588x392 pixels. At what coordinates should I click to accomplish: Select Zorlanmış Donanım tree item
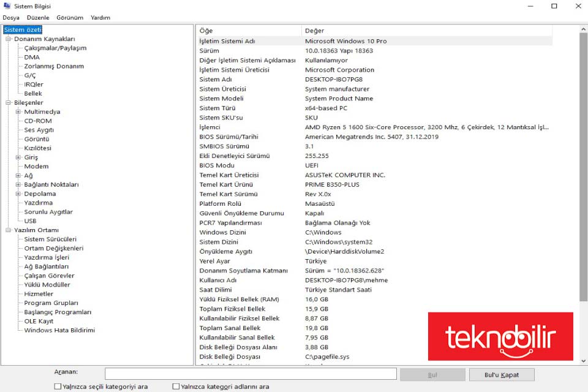point(54,66)
